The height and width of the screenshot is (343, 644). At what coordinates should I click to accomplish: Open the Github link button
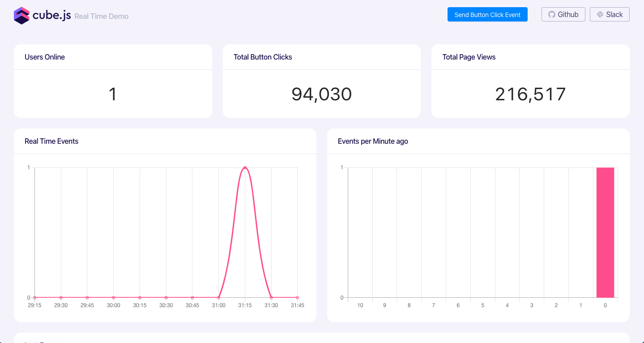point(563,14)
